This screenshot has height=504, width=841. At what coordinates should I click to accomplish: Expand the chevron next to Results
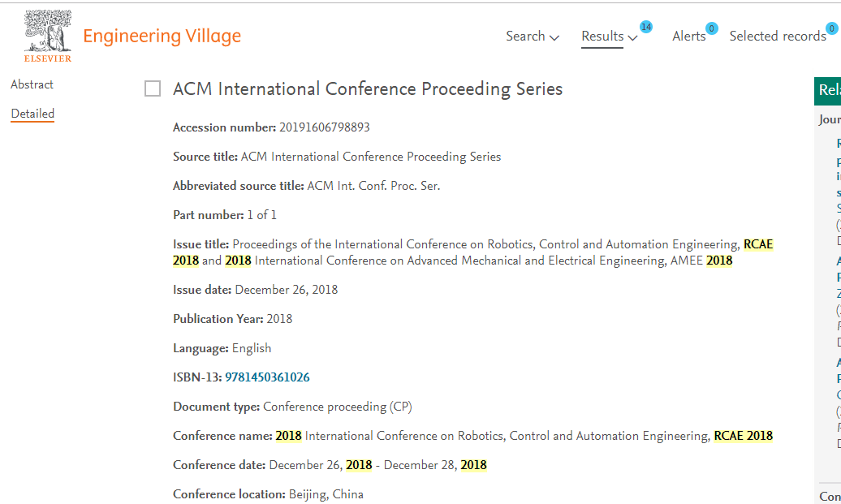pos(633,37)
